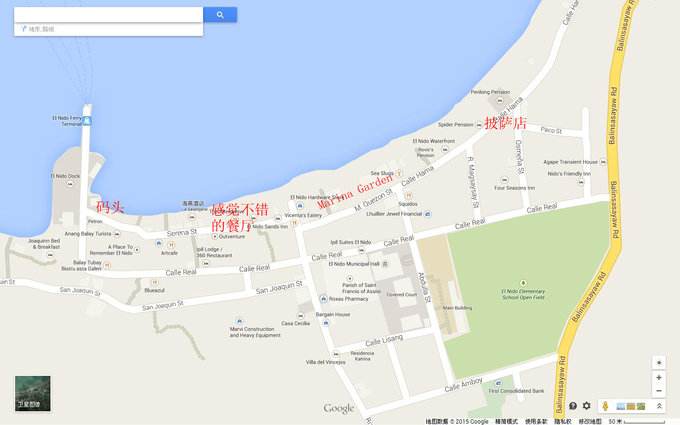Zoom out with the minus button
The image size is (680, 425).
point(659,391)
